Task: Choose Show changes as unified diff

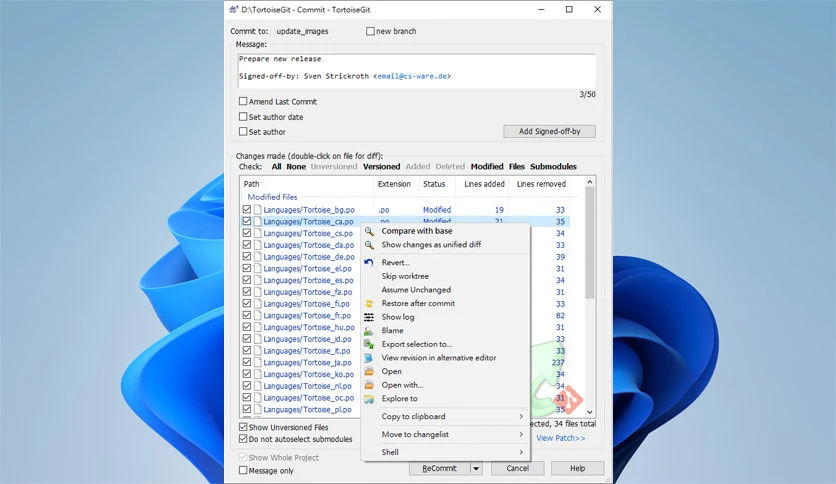Action: click(446, 245)
